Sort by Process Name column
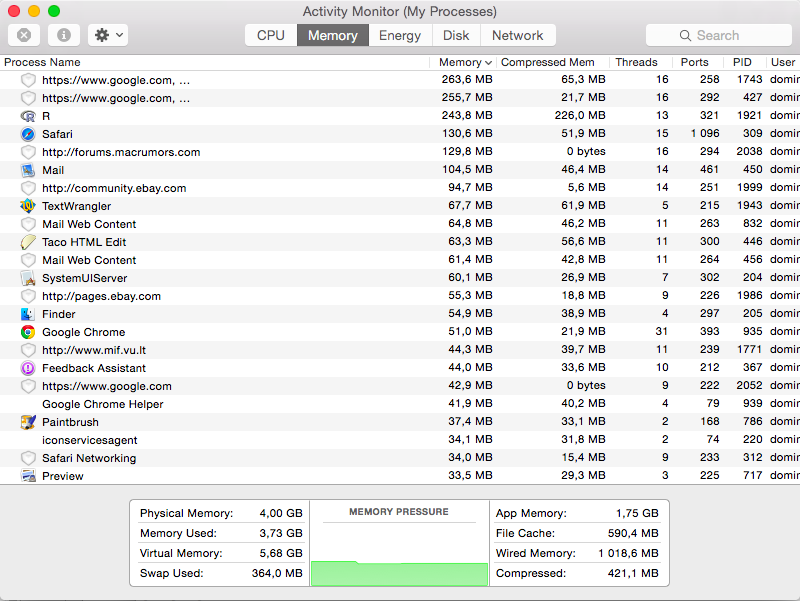 coord(42,62)
